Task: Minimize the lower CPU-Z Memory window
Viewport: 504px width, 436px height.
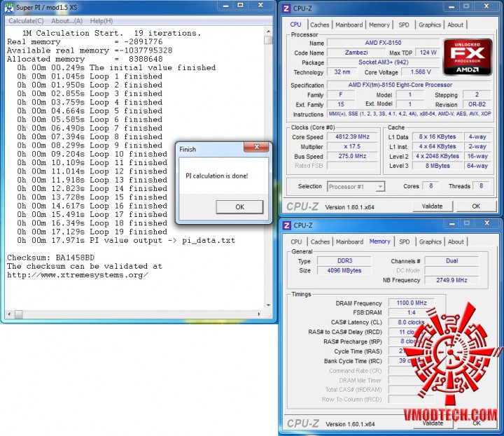Action: [x=452, y=224]
